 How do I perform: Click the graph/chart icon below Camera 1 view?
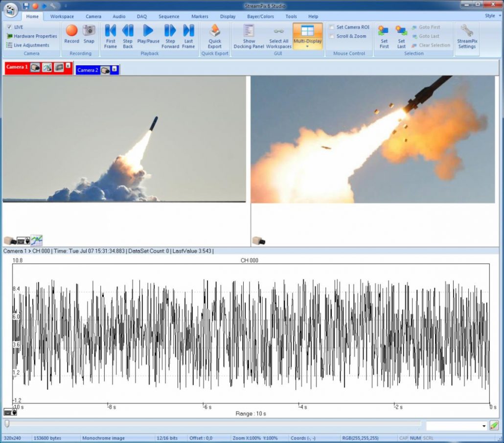coord(37,240)
